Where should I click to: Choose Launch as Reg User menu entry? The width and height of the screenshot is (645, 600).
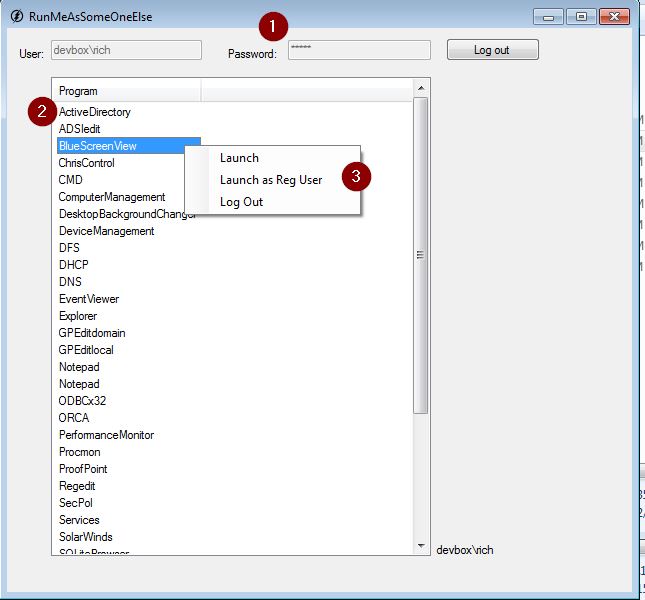[271, 180]
